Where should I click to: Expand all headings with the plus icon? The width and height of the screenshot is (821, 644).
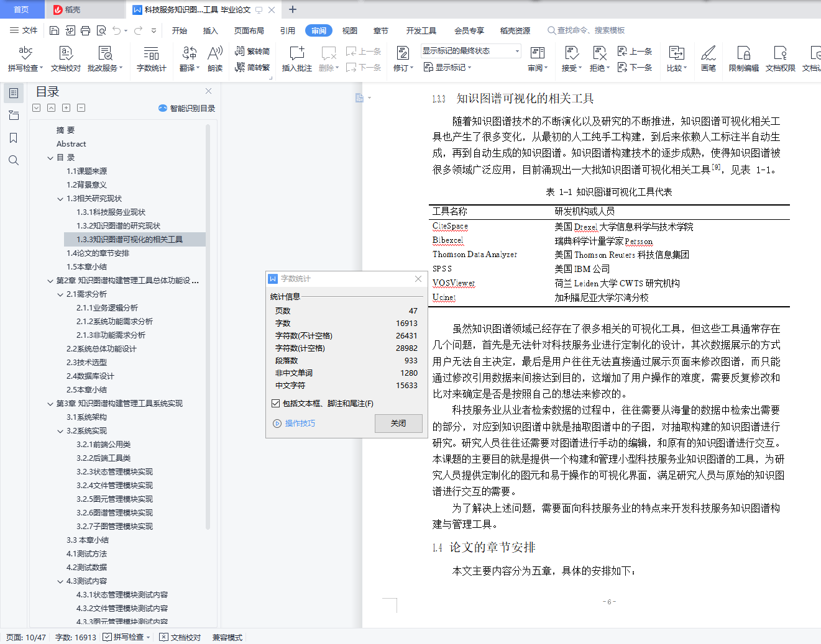[x=67, y=108]
